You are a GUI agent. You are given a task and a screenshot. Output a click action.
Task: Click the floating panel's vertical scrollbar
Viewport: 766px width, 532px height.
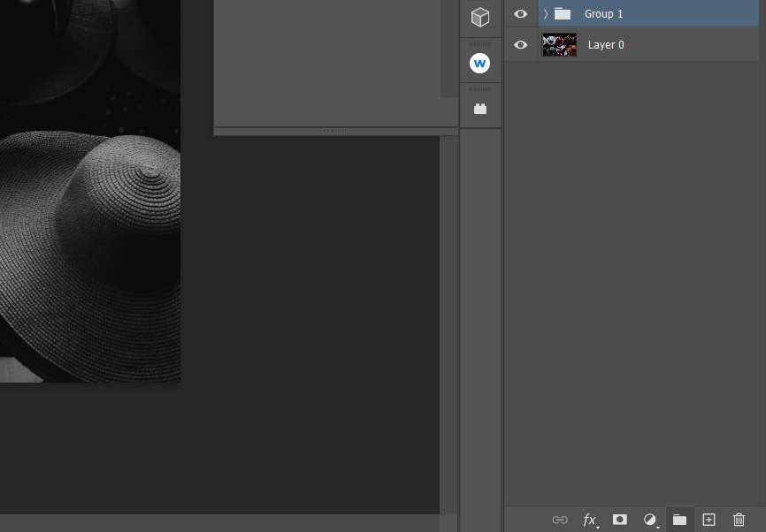[x=449, y=49]
